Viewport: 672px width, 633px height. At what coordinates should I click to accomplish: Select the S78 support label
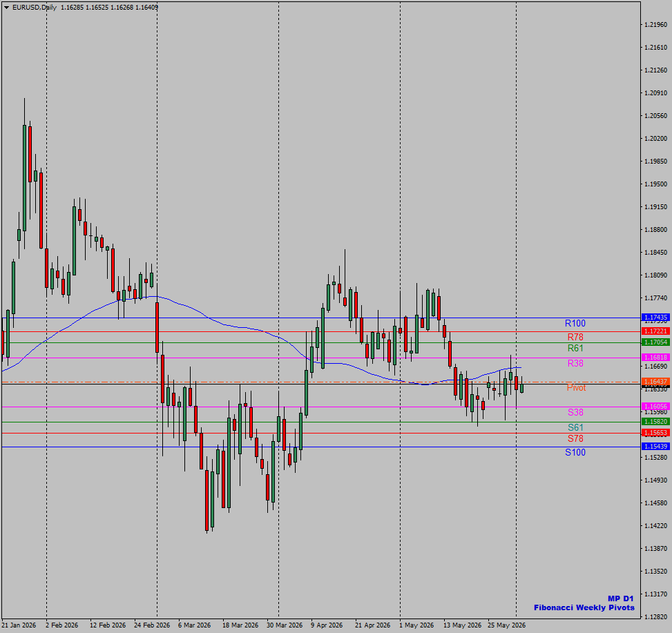(575, 438)
